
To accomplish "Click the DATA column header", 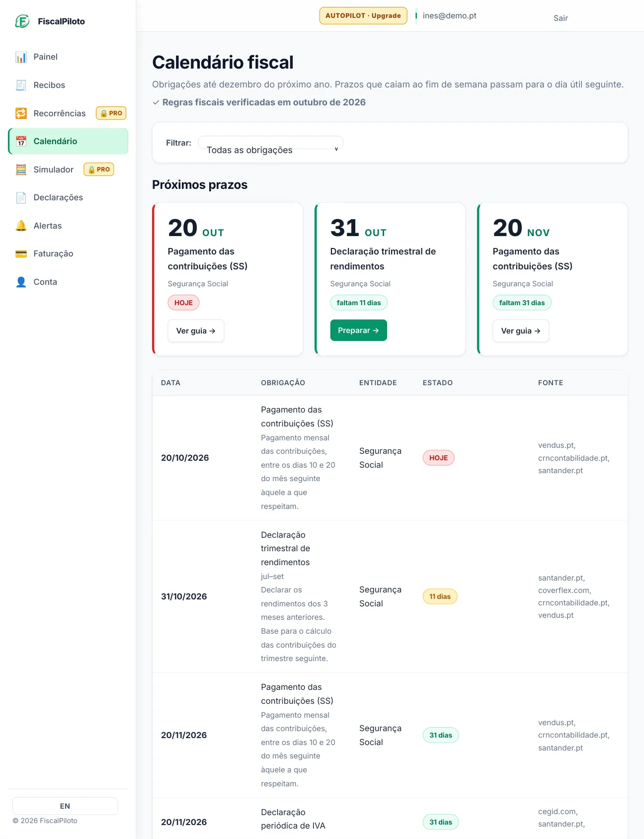I will tap(170, 383).
